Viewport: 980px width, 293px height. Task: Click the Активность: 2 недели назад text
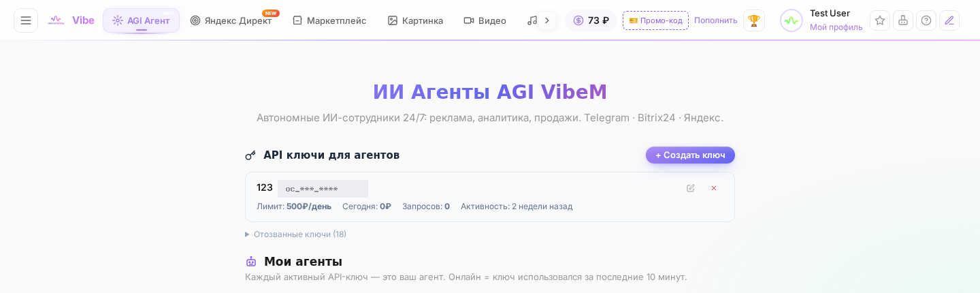coord(517,206)
